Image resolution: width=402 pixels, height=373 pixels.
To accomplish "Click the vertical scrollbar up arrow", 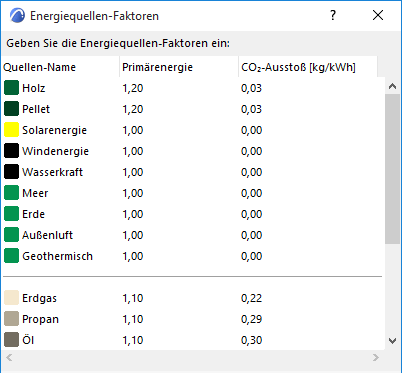I will (392, 86).
